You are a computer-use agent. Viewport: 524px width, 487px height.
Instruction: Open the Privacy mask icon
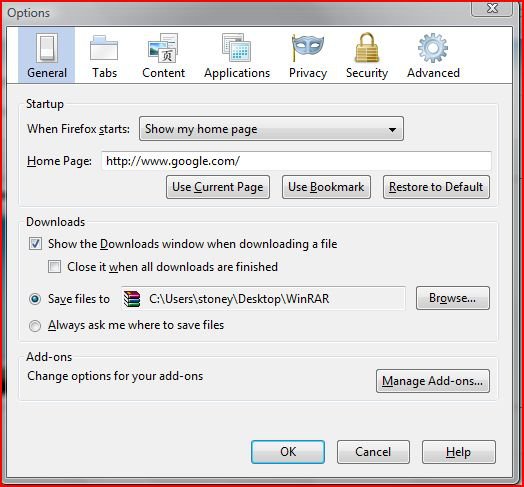(x=307, y=48)
